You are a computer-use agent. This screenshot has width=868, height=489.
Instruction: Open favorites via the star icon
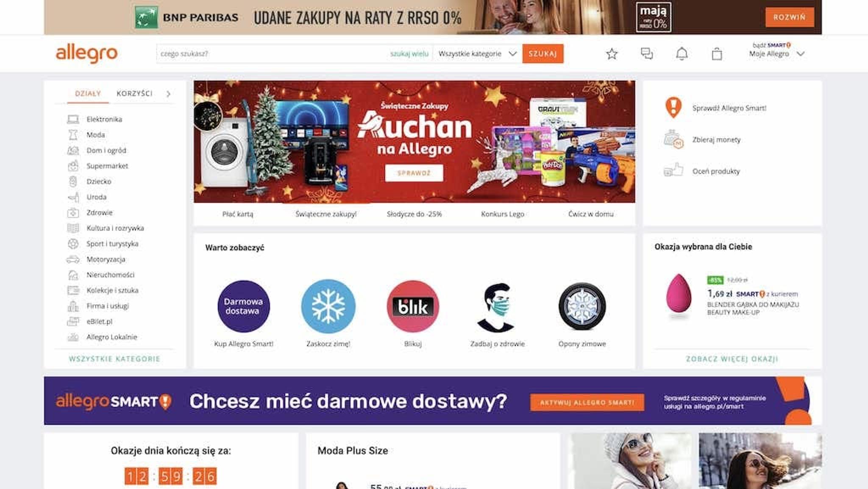[612, 54]
